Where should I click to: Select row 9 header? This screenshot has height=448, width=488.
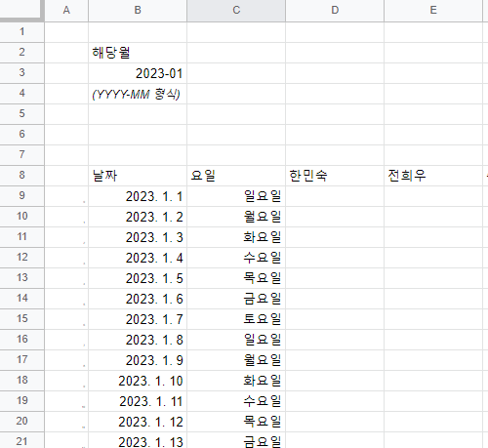click(21, 196)
